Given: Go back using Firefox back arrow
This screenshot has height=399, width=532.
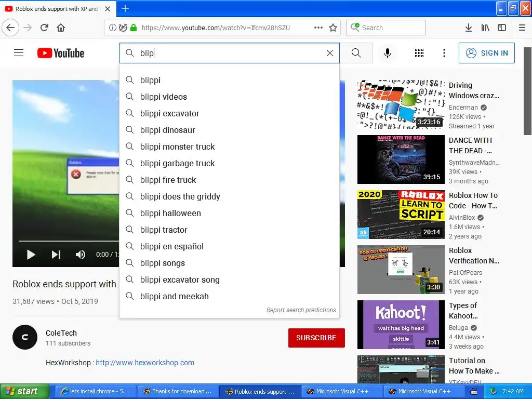Looking at the screenshot, I should [x=10, y=28].
